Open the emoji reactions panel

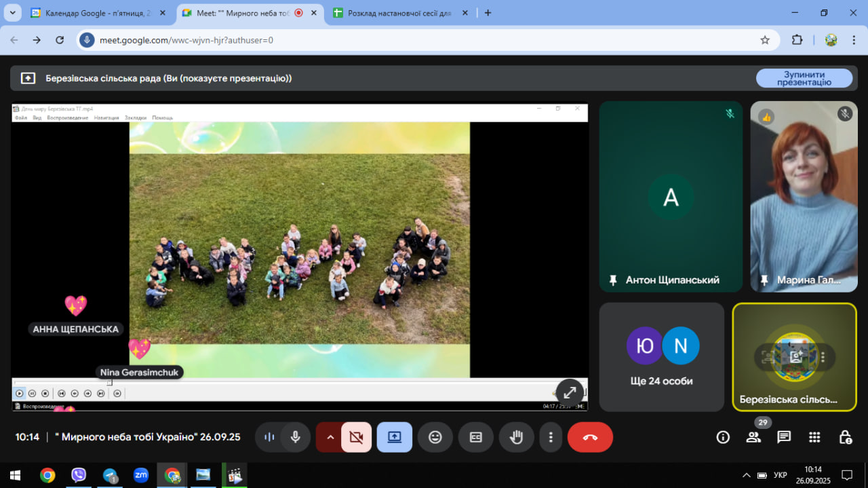(x=435, y=437)
